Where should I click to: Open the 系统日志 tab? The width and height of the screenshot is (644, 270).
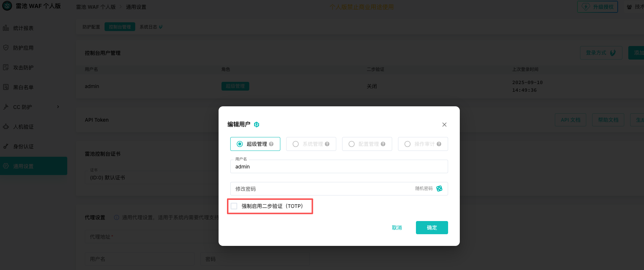click(148, 27)
